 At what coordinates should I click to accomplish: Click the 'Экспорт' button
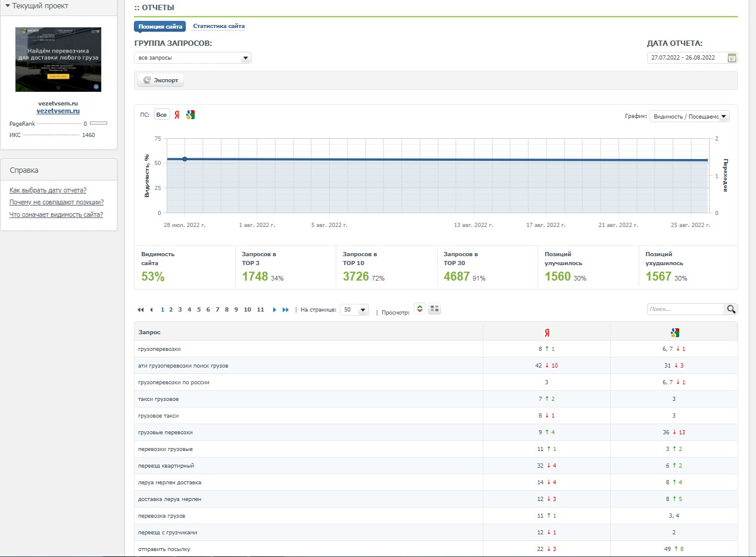(x=161, y=80)
